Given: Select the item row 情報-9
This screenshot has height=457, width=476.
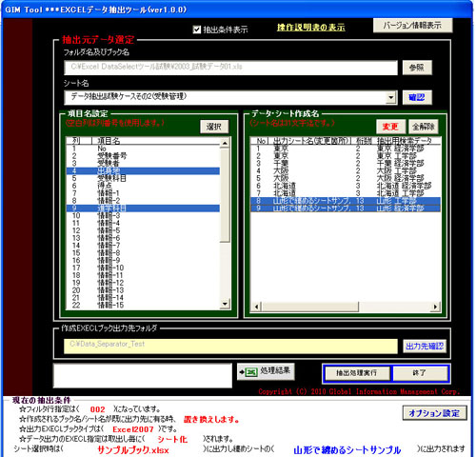Looking at the screenshot, I should click(x=143, y=260).
